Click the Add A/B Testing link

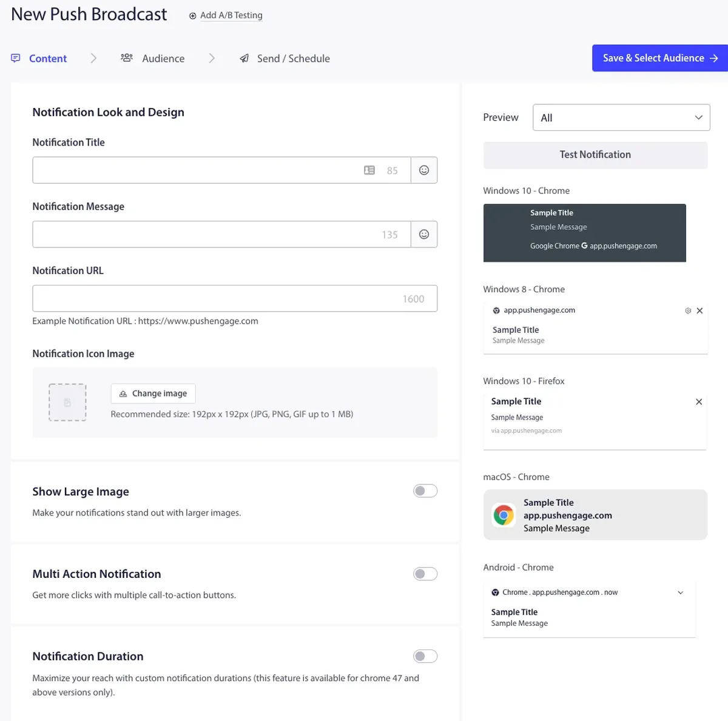(231, 15)
